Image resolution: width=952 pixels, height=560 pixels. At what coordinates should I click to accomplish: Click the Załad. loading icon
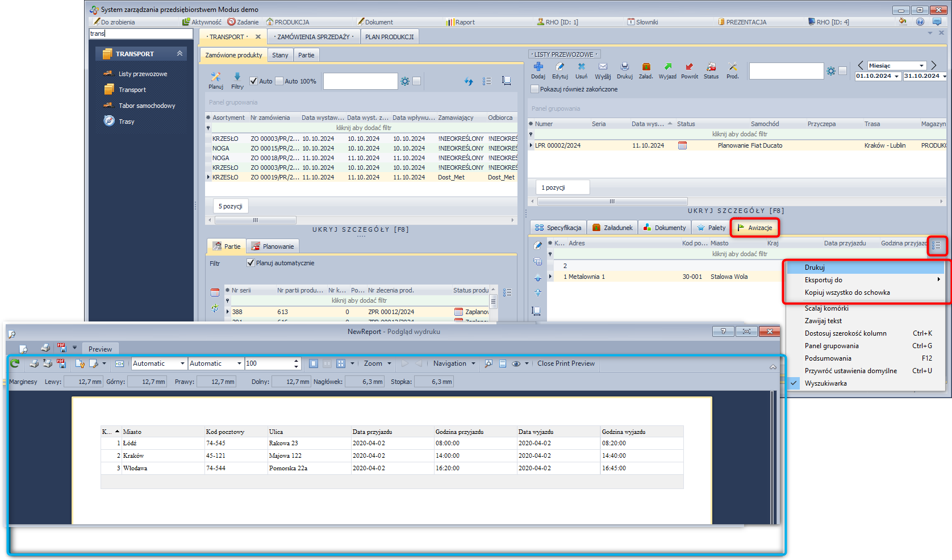pyautogui.click(x=646, y=68)
